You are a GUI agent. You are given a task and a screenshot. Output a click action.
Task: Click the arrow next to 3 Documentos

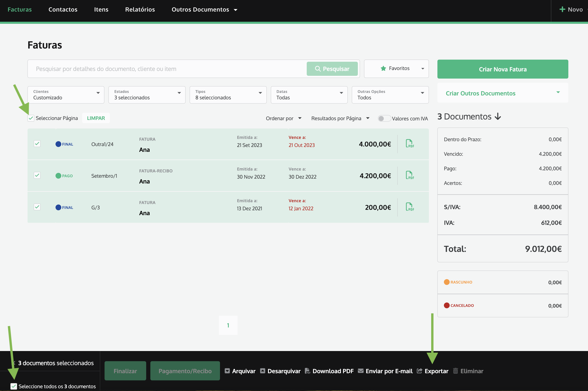pyautogui.click(x=498, y=116)
